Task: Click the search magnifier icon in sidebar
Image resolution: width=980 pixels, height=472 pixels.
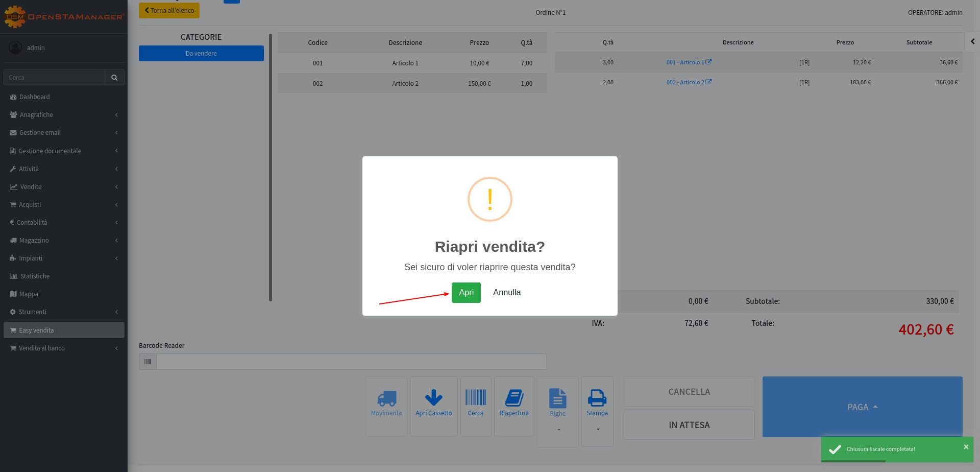Action: [x=114, y=78]
